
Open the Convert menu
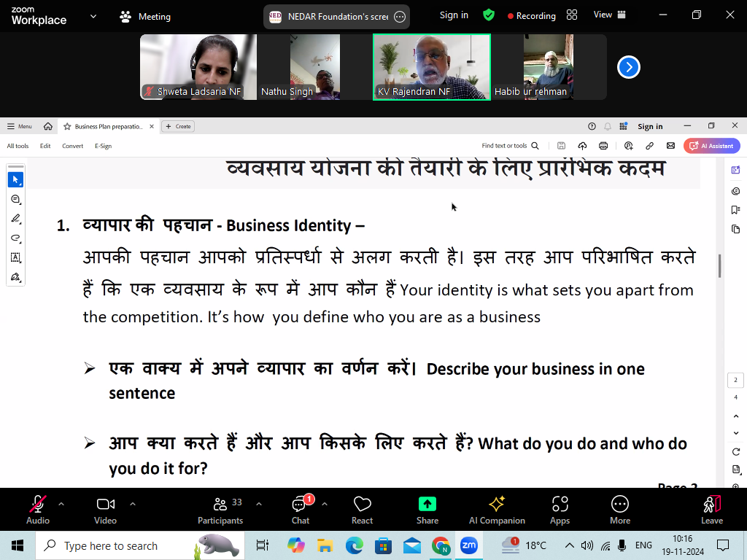coord(72,146)
